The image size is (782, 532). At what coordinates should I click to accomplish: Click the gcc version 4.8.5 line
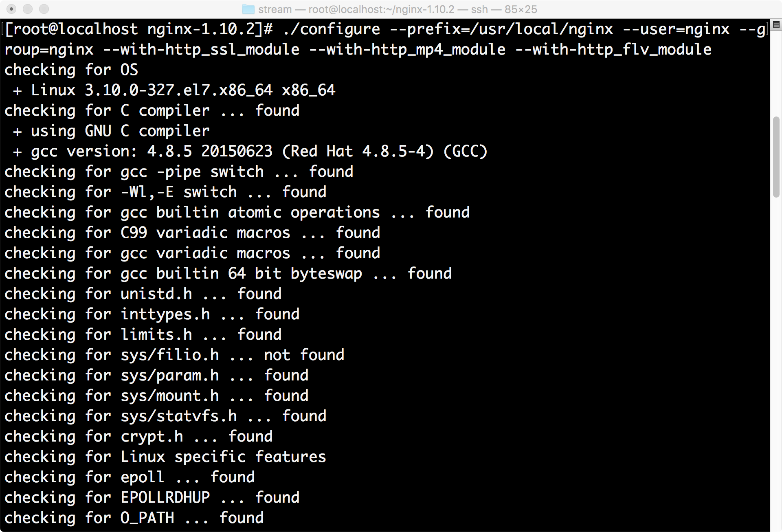click(250, 152)
